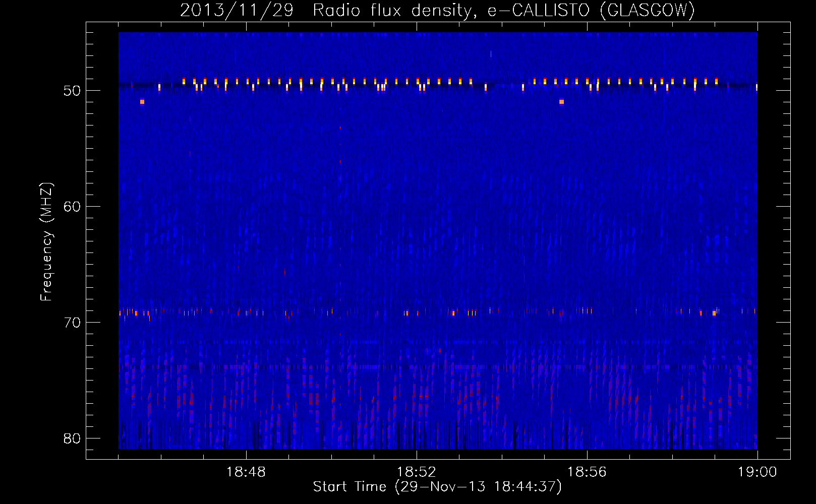
Task: Click the 19:00 time tick label
Action: 757,472
